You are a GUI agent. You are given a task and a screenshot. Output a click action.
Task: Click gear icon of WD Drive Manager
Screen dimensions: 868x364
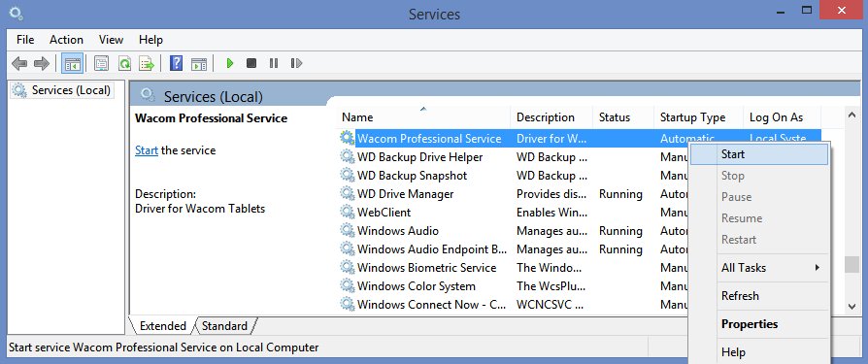pos(347,193)
